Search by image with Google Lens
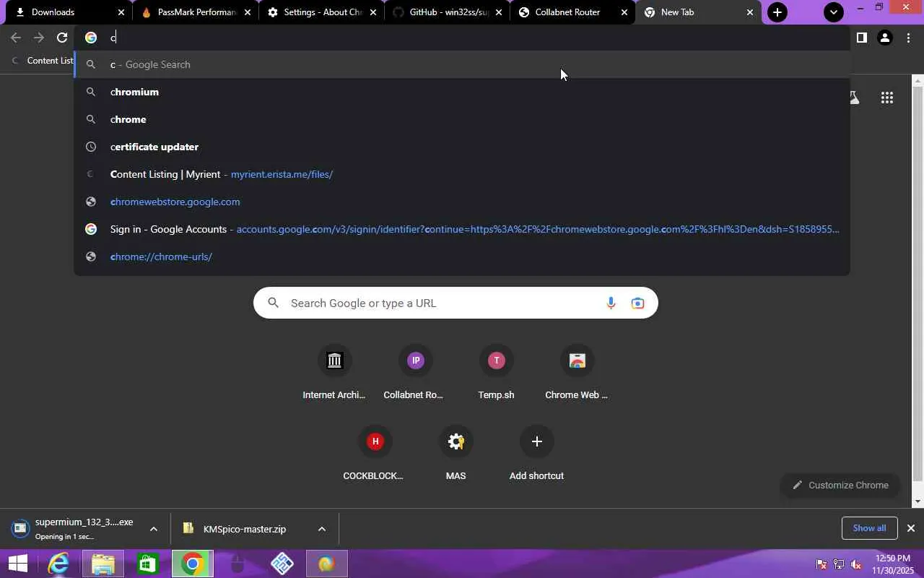The image size is (924, 578). (x=637, y=303)
